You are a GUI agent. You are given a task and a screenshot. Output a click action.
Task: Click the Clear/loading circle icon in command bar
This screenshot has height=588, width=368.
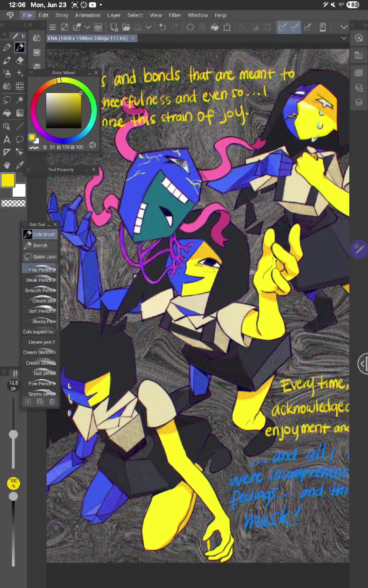tap(190, 27)
